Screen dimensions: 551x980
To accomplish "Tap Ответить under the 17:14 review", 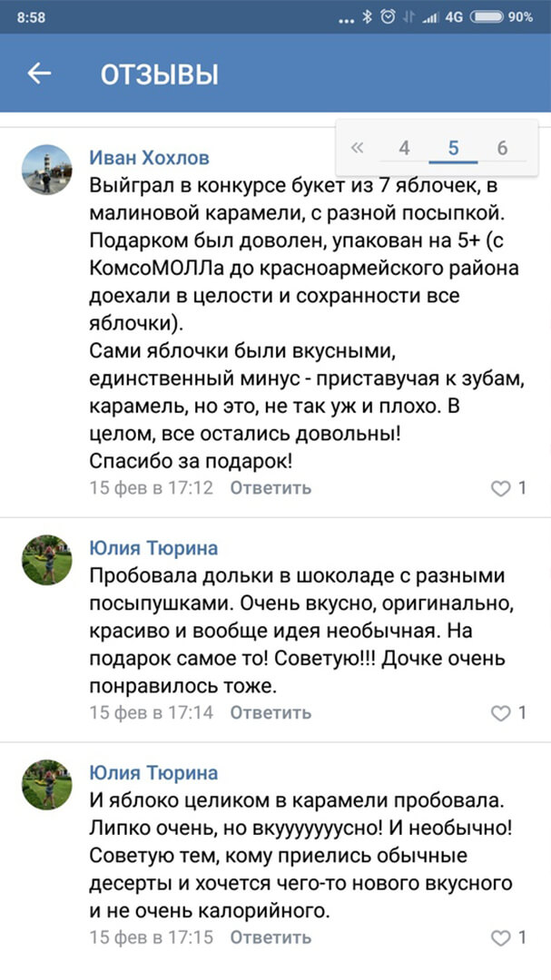I will tap(270, 712).
